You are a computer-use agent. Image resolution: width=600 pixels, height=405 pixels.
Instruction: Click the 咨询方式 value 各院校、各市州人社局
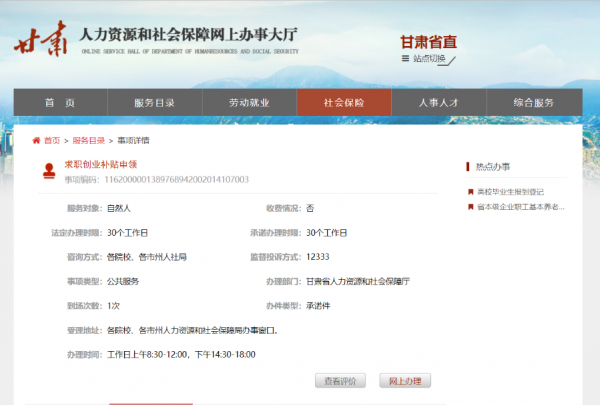(x=147, y=257)
